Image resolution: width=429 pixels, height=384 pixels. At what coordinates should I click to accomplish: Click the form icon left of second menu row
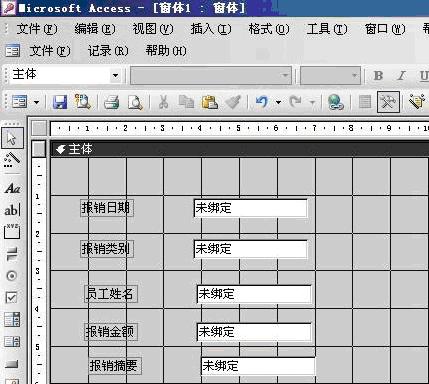click(x=13, y=51)
